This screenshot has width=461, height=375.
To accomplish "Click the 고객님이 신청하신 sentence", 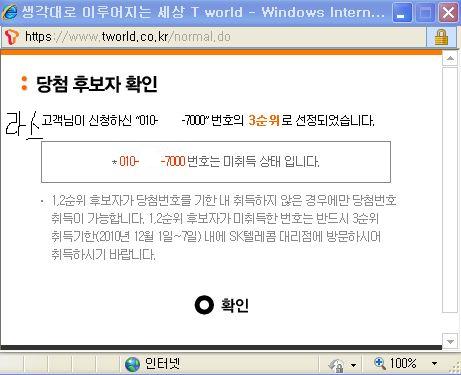I will click(208, 120).
